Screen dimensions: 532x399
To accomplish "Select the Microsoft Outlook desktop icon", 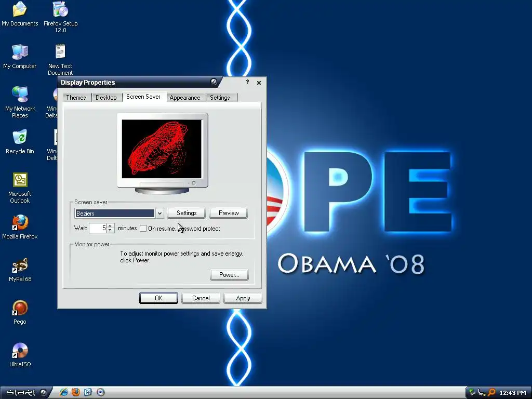I will click(x=20, y=188).
